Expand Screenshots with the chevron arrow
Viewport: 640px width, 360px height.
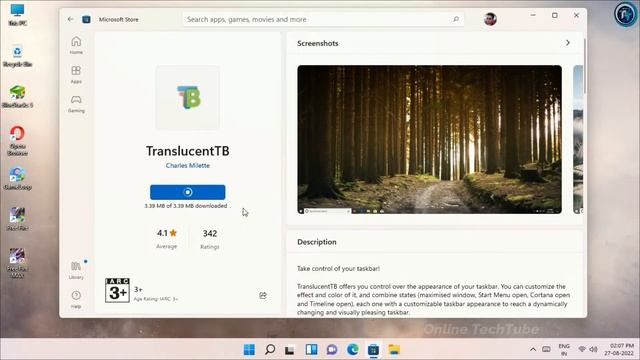click(568, 43)
